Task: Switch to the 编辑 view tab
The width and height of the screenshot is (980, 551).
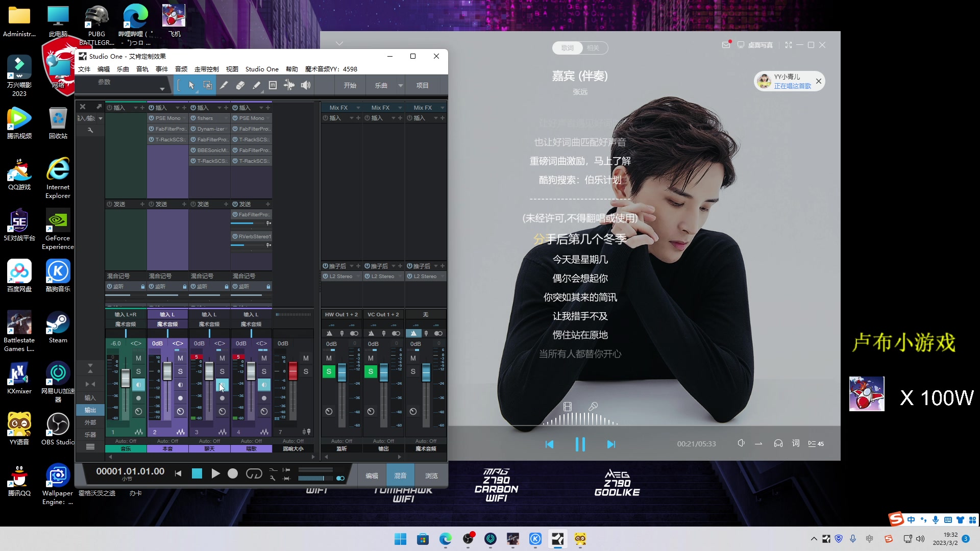Action: click(372, 475)
